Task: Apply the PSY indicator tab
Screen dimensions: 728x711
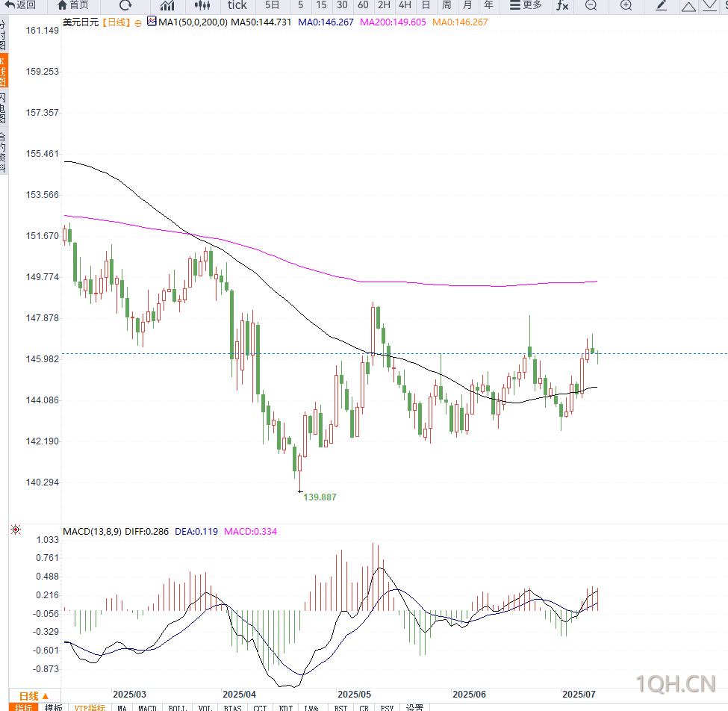Action: pos(387,707)
